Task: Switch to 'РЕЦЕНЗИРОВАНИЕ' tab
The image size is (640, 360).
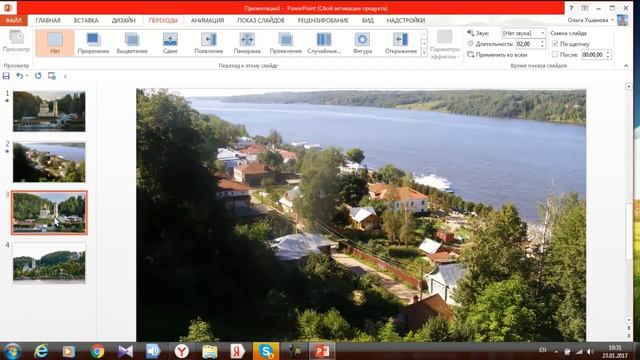Action: tap(323, 20)
